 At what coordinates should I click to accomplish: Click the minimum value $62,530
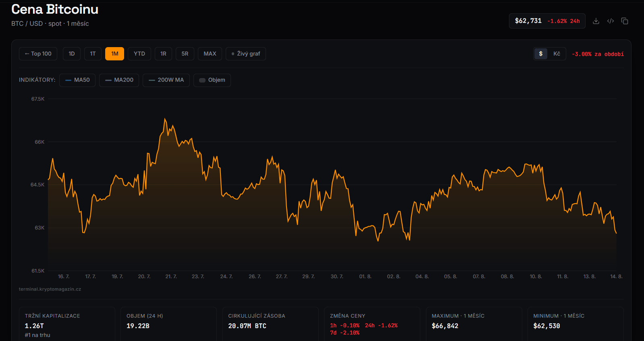point(546,326)
